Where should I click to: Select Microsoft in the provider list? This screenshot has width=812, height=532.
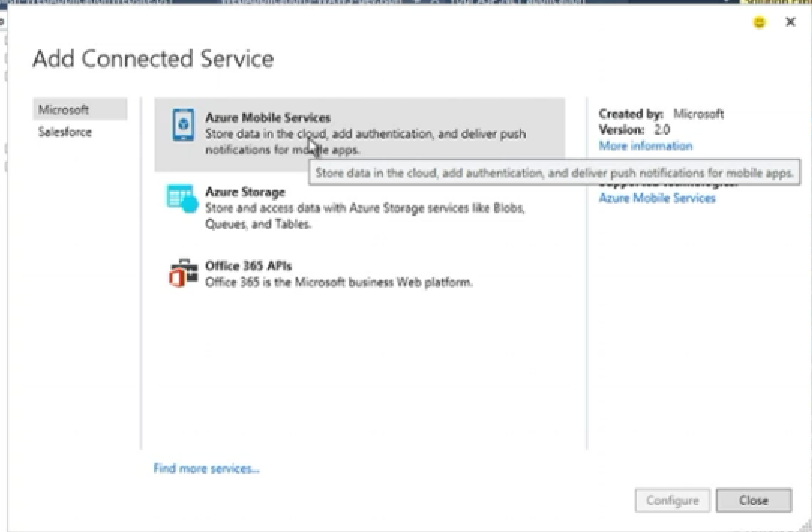(64, 110)
